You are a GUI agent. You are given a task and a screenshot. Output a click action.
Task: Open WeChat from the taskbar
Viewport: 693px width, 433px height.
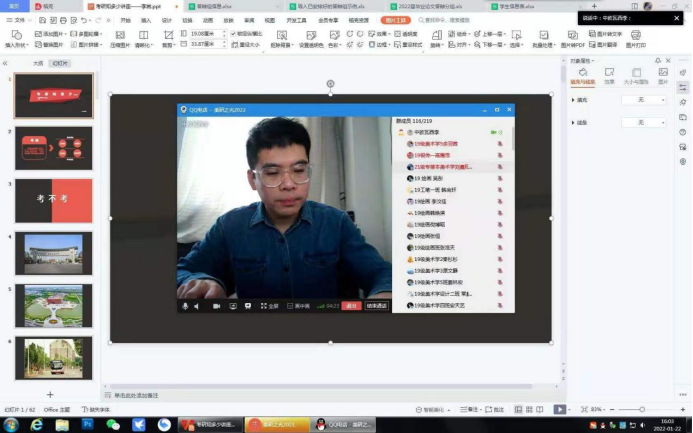(x=113, y=425)
